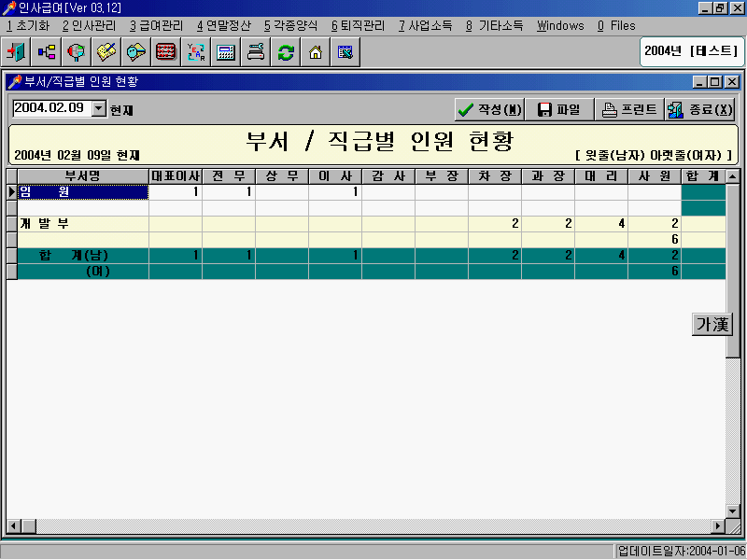Image resolution: width=747 pixels, height=560 pixels.
Task: Open the organization chart toolbar icon
Action: pos(46,52)
